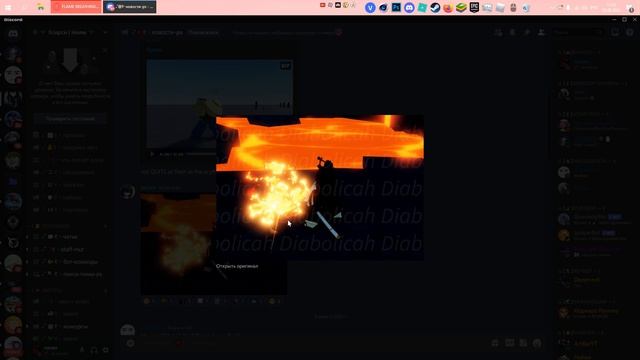Image resolution: width=640 pixels, height=360 pixels.
Task: Open Photoshop from the taskbar
Action: pyautogui.click(x=396, y=7)
